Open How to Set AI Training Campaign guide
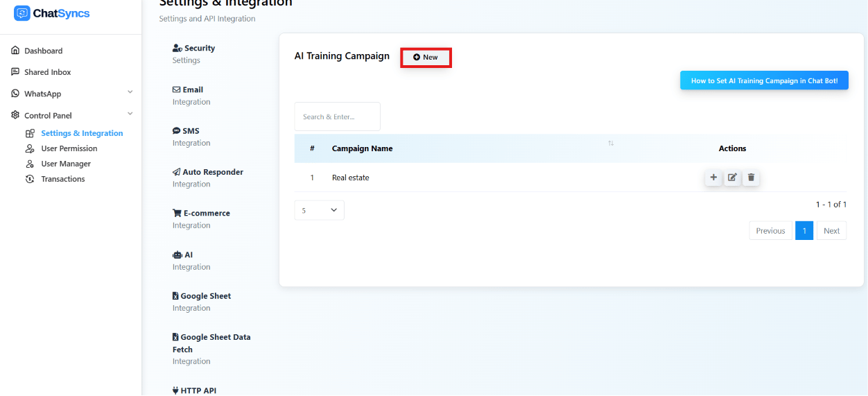 764,80
